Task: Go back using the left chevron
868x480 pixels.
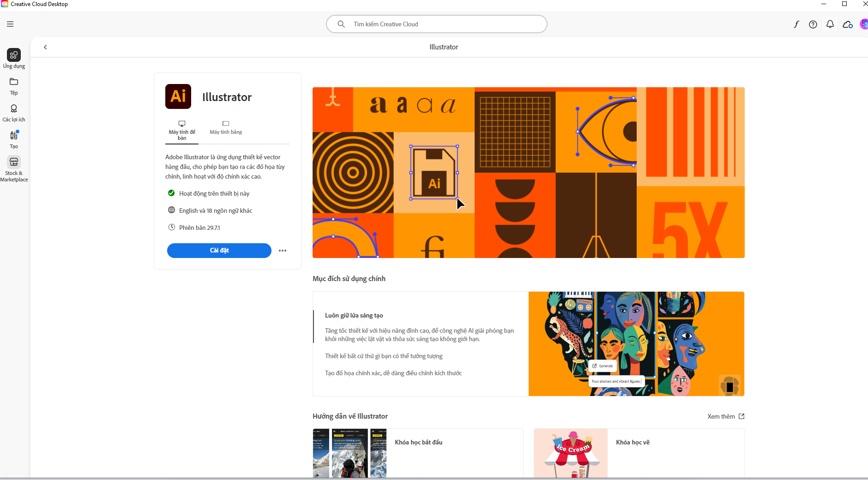Action: coord(45,47)
